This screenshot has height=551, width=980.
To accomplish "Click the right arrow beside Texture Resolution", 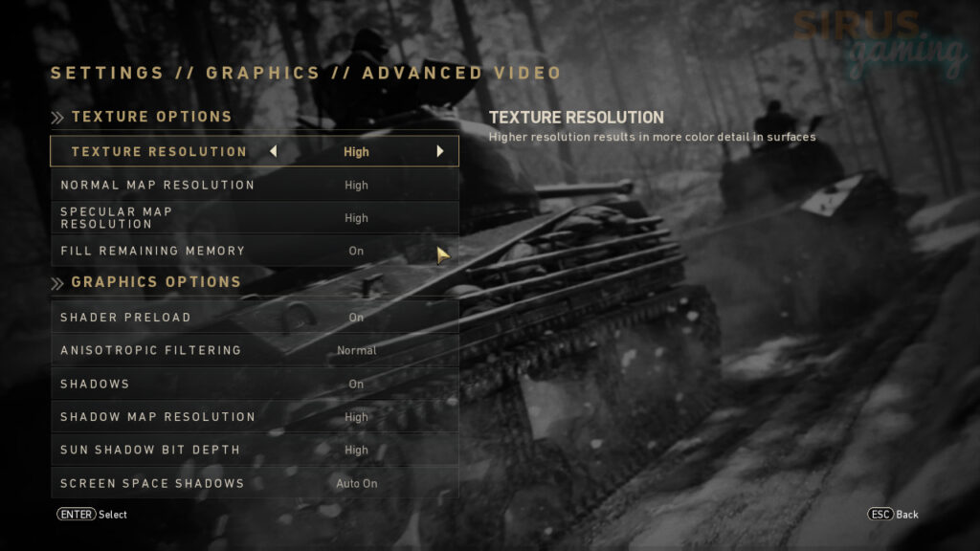I will (440, 151).
